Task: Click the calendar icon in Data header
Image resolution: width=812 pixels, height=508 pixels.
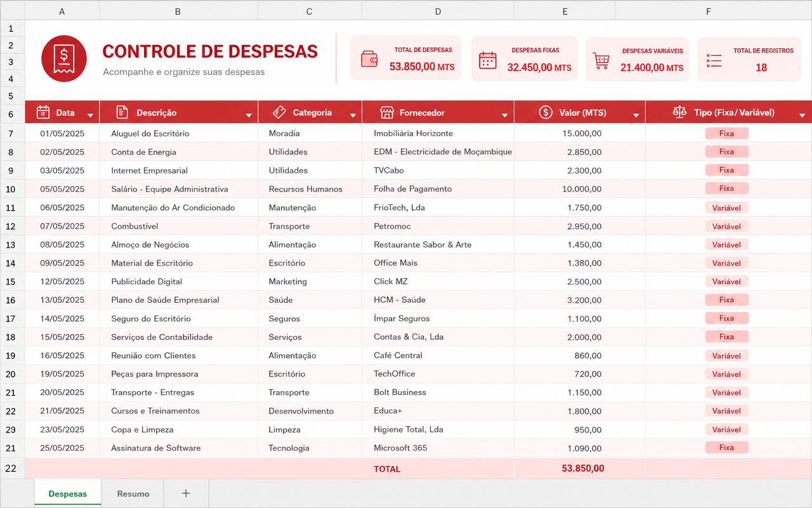Action: pos(43,112)
